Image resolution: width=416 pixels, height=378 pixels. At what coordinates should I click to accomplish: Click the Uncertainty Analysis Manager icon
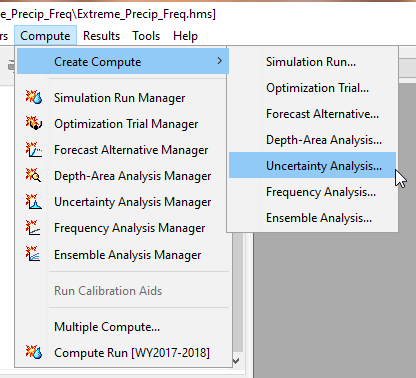click(x=34, y=201)
